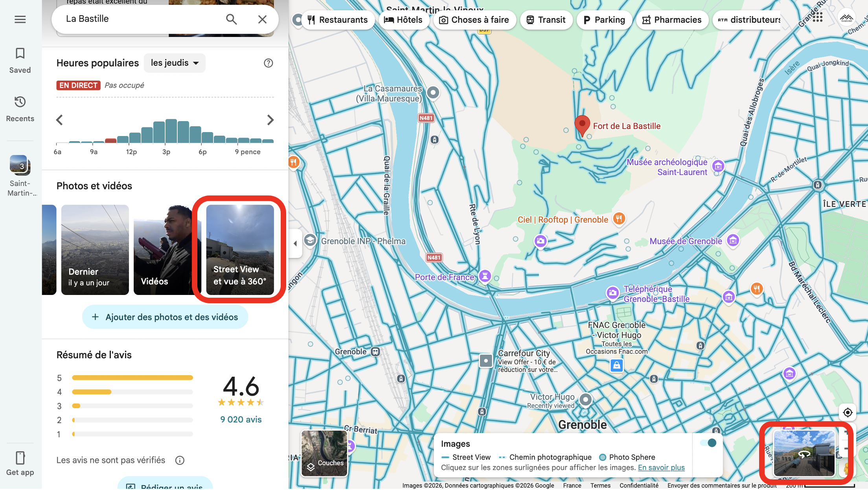
Task: Click the search magnifier icon
Action: coord(231,19)
